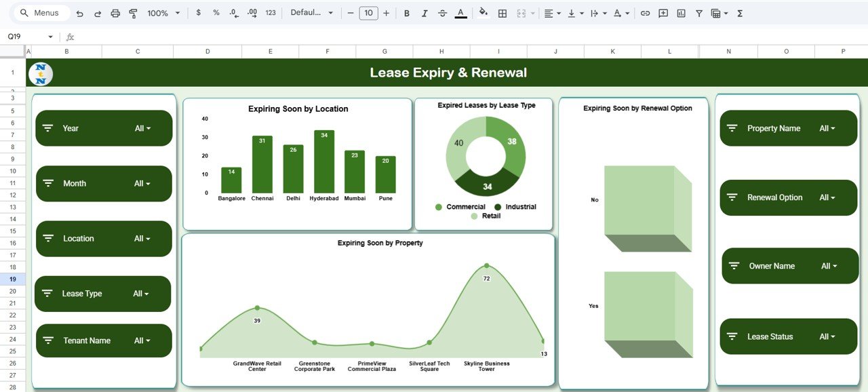Toggle bold formatting
The image size is (868, 392).
click(406, 13)
